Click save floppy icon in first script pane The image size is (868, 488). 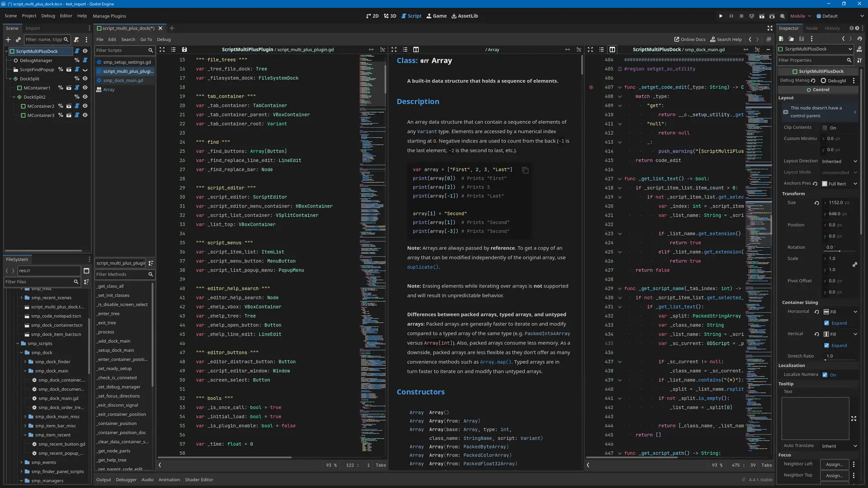184,50
